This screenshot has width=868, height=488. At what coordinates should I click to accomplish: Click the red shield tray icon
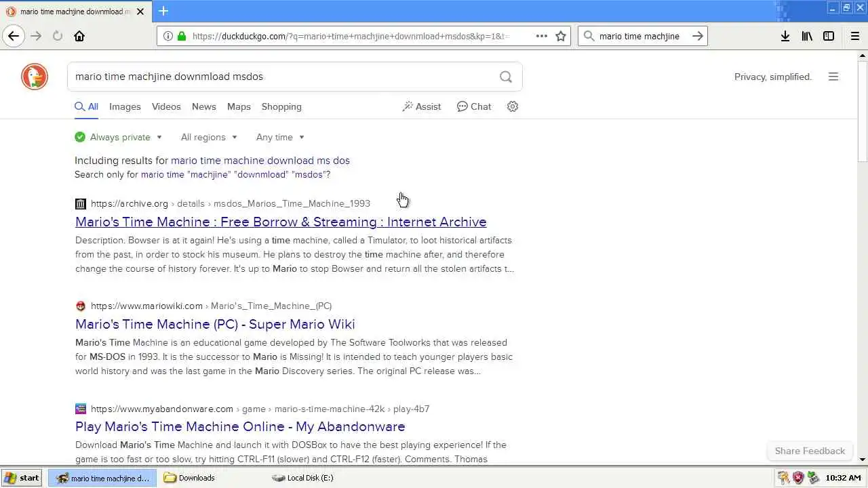pos(797,478)
